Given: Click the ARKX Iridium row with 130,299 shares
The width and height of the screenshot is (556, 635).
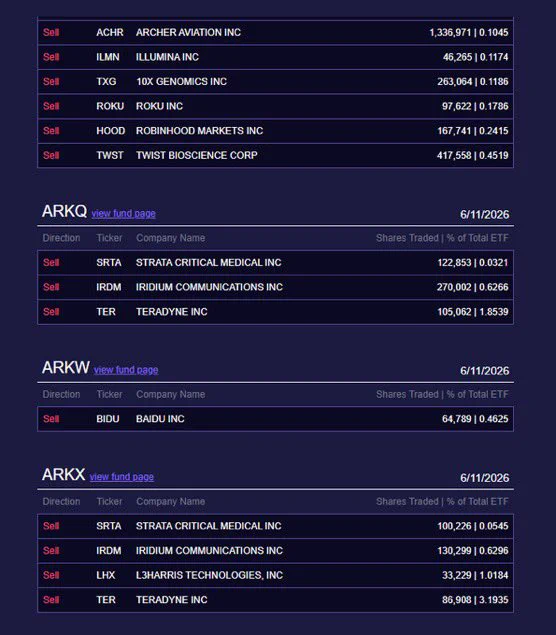Looking at the screenshot, I should (275, 551).
